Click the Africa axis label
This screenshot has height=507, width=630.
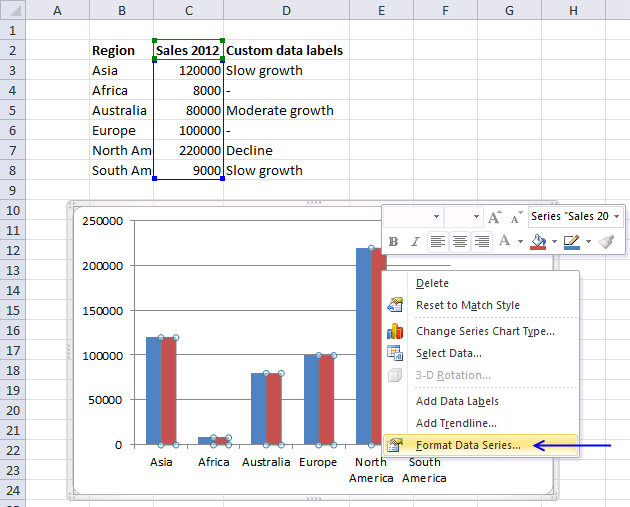[x=213, y=462]
